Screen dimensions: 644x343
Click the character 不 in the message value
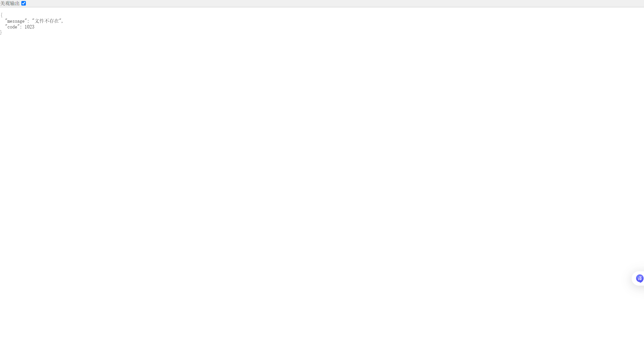[47, 21]
